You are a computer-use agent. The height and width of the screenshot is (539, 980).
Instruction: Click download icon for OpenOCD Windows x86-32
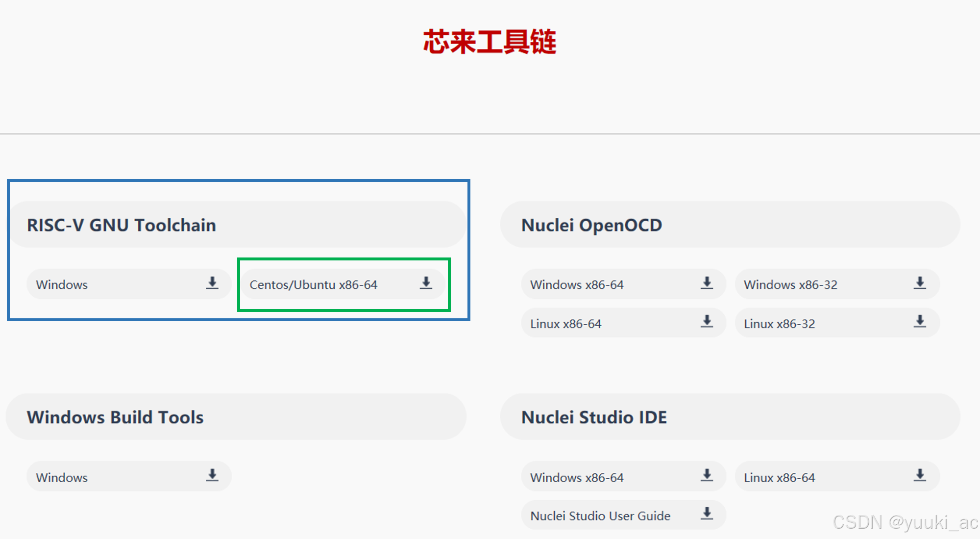(x=920, y=283)
